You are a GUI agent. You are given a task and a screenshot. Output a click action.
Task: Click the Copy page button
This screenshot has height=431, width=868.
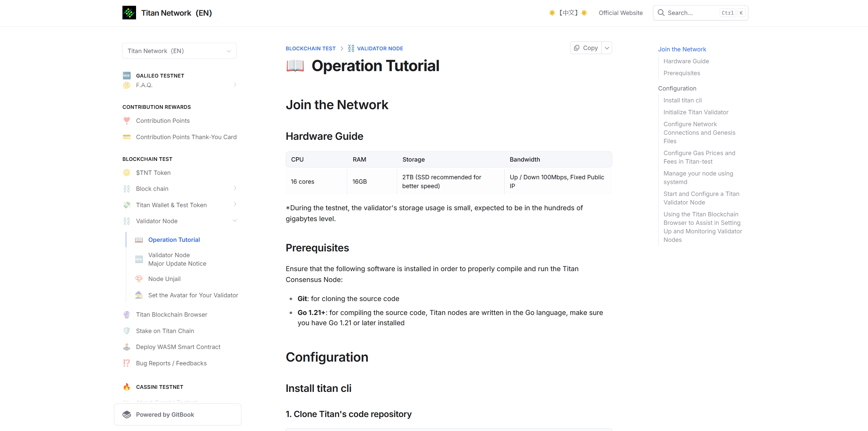[x=586, y=48]
